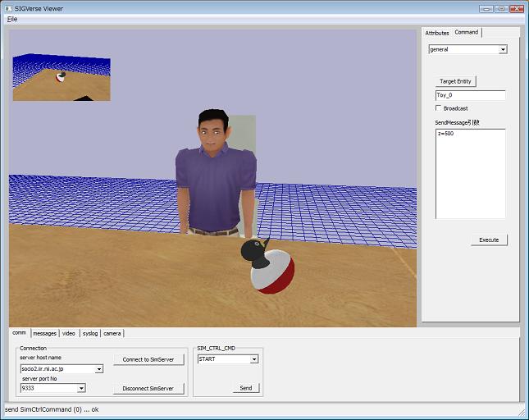
Task: Select the Command tab
Action: (x=467, y=33)
